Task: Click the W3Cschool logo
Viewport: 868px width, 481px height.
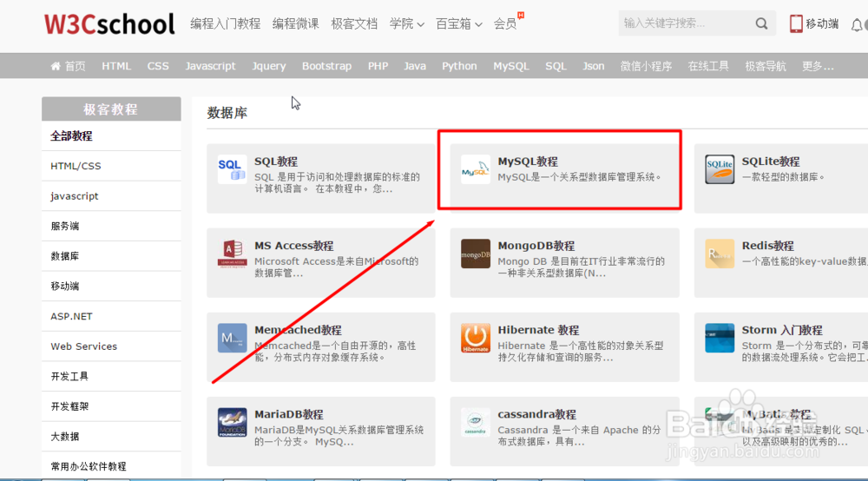Action: [x=109, y=23]
